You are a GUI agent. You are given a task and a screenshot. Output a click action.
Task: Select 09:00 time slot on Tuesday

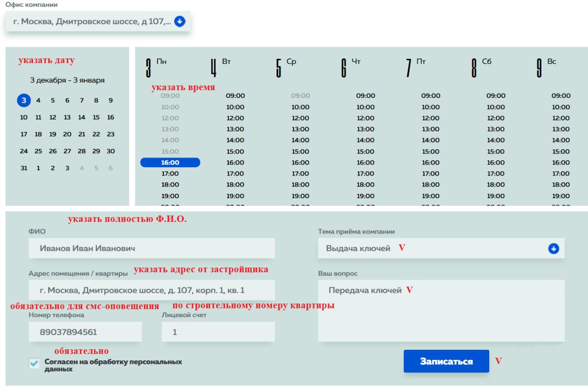[235, 96]
